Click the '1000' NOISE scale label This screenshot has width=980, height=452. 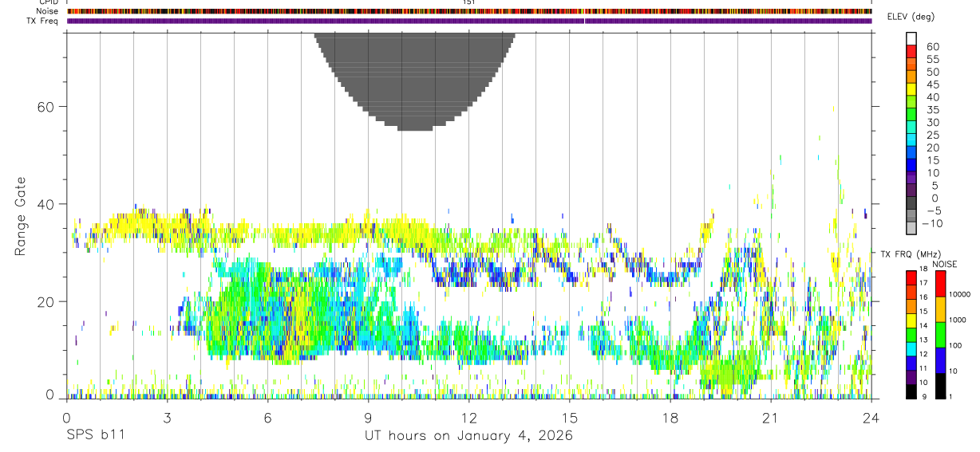coord(958,320)
